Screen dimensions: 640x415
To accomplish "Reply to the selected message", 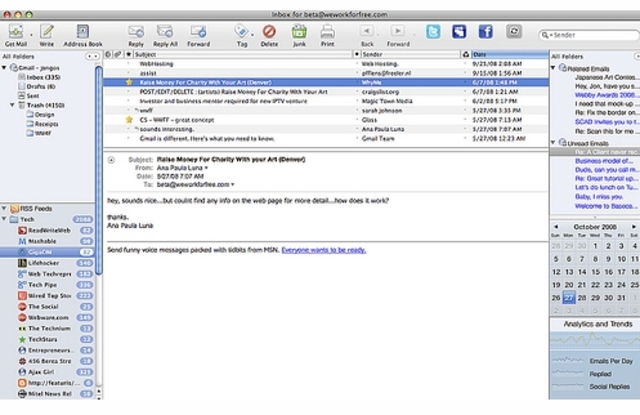I will click(136, 31).
